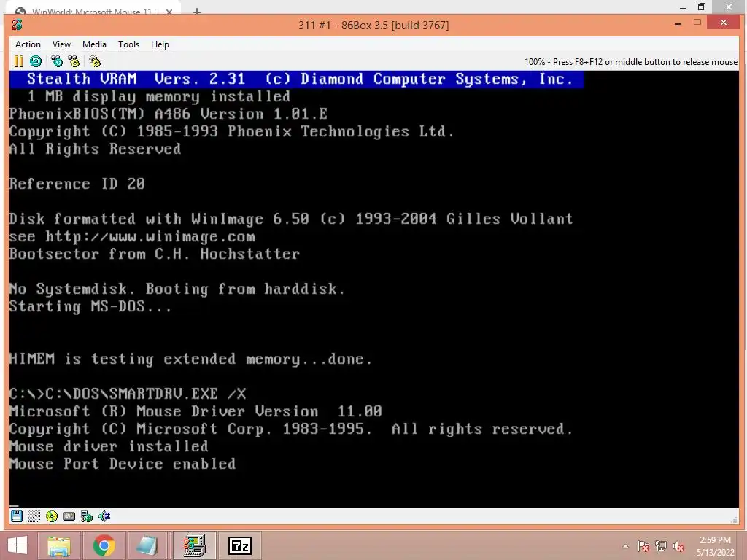Send Ctrl+Alt+Del via teal keys icon
747x560 pixels.
tap(57, 61)
